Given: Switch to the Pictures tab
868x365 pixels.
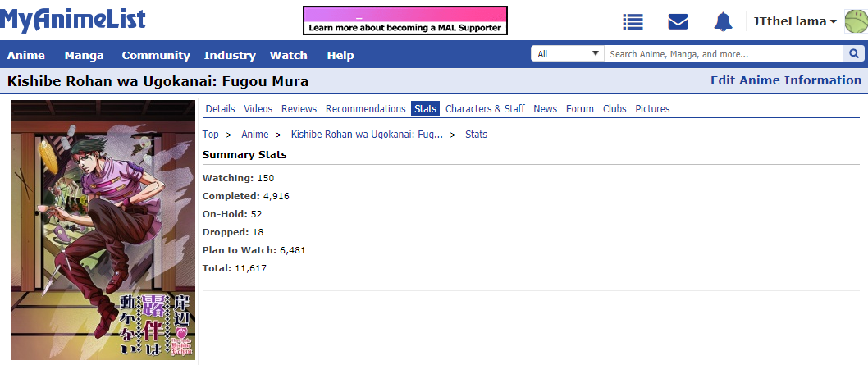Looking at the screenshot, I should pos(652,109).
